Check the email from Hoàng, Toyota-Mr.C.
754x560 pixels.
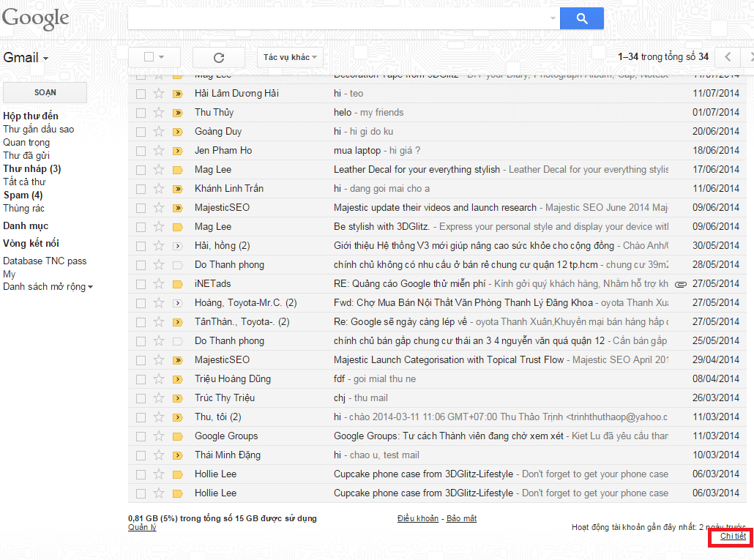(x=141, y=303)
